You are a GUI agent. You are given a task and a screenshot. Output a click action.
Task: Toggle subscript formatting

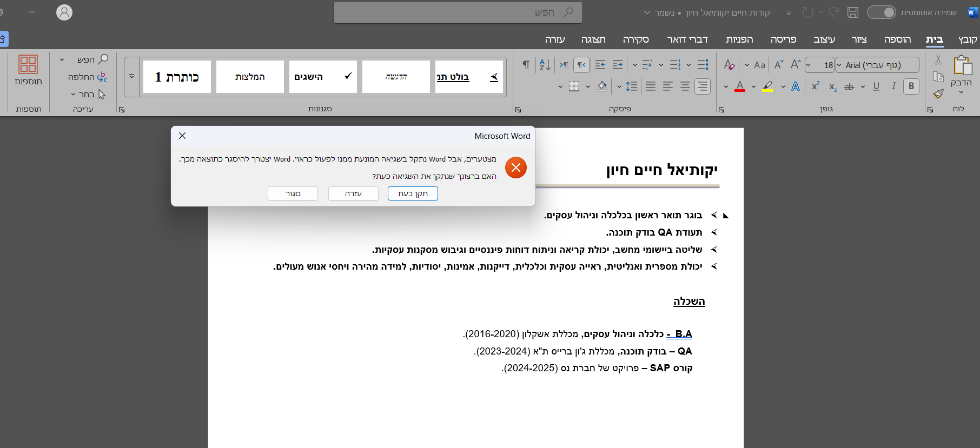833,86
